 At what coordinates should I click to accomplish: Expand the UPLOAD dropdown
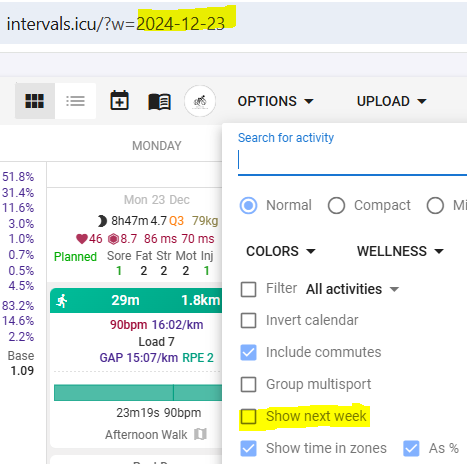[x=392, y=101]
